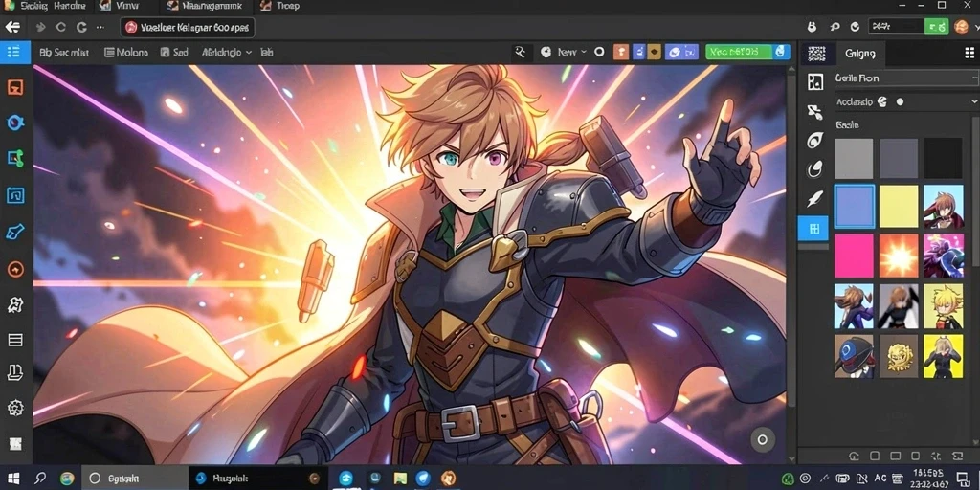This screenshot has height=490, width=980.
Task: Select the black color swatch
Action: (x=943, y=159)
